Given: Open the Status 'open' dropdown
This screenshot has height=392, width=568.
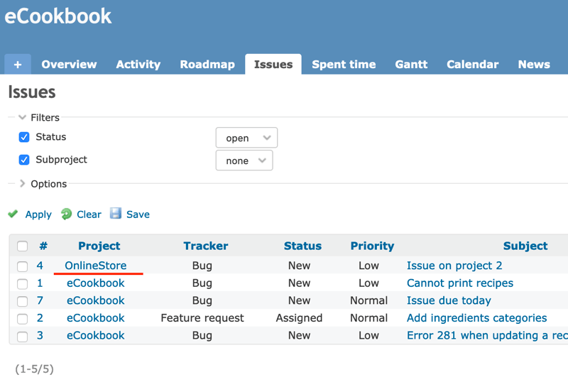Looking at the screenshot, I should pos(246,138).
